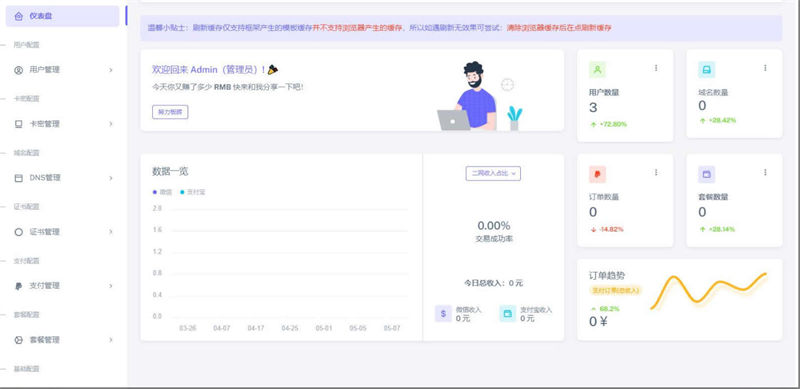This screenshot has height=389, width=800.
Task: Expand the 证书管理 submenu chevron
Action: click(x=111, y=232)
